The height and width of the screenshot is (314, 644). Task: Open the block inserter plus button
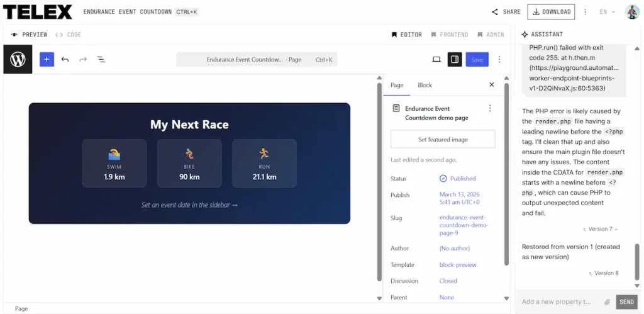tap(47, 60)
